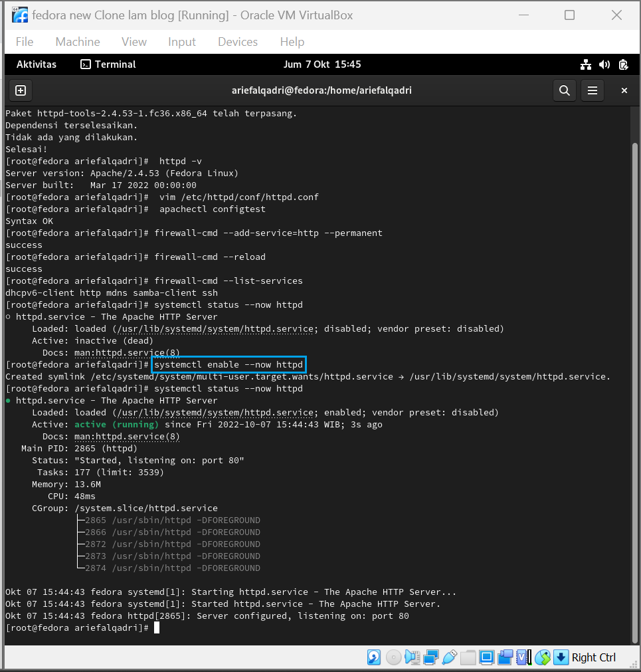This screenshot has height=672, width=641.
Task: Click the GNOME volume speaker icon
Action: pos(604,64)
